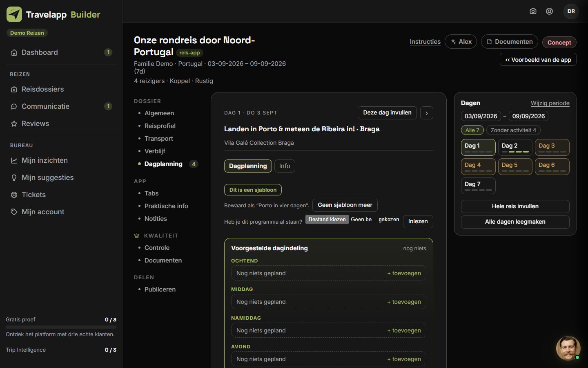This screenshot has width=588, height=368.
Task: Open the screenshot camera icon in top bar
Action: pos(533,11)
